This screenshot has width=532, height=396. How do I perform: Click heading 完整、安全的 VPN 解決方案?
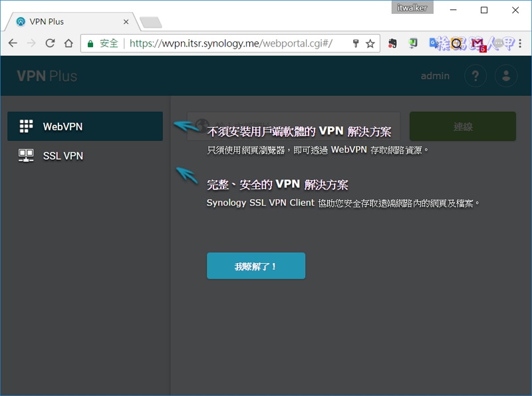click(x=277, y=185)
